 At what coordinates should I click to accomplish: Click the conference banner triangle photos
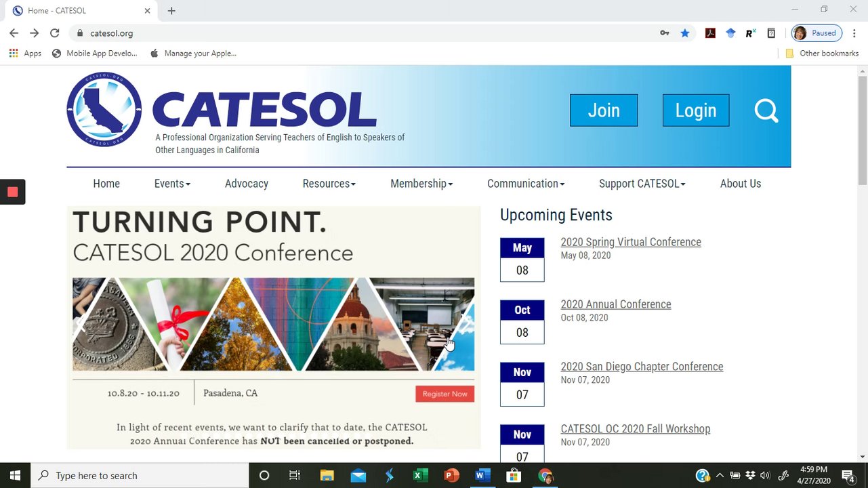click(x=274, y=325)
